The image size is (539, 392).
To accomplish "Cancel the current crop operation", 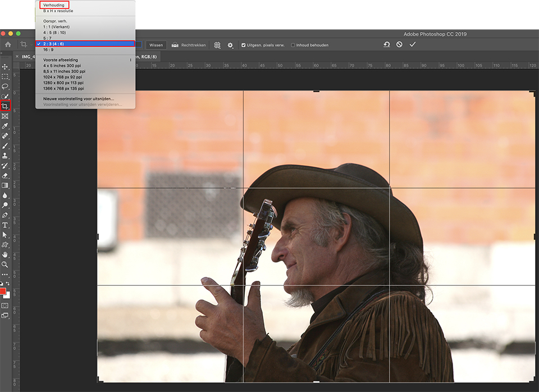I will 399,44.
